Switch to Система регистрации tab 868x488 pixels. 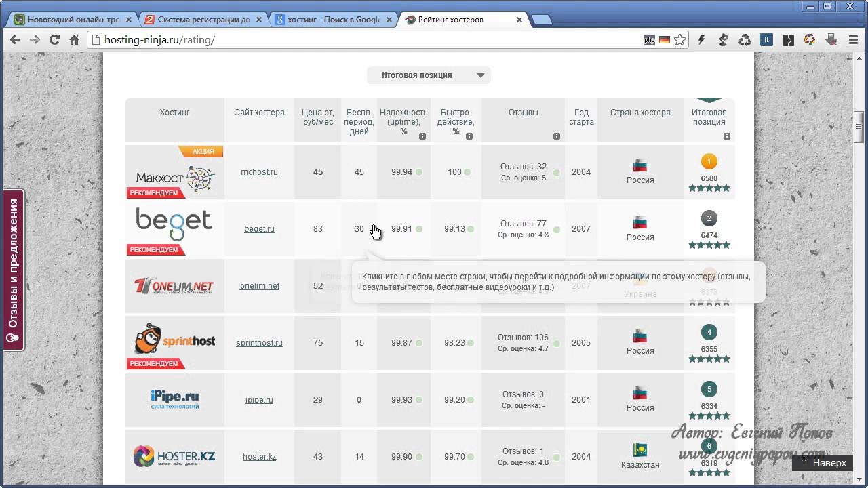point(203,20)
